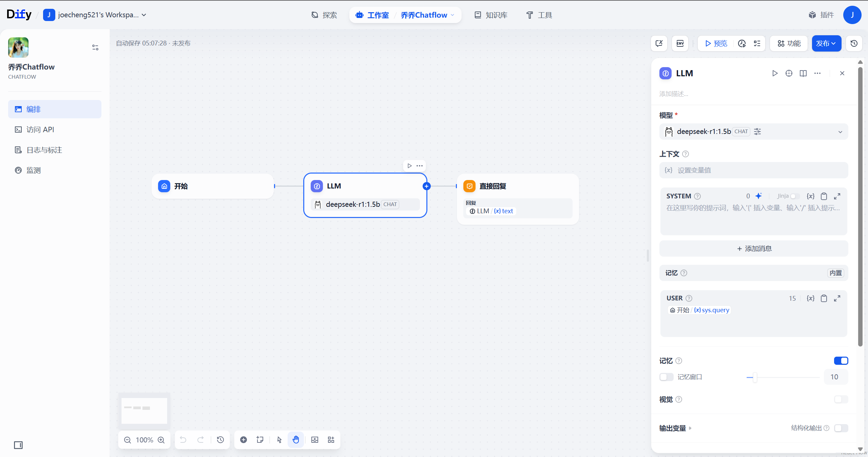The width and height of the screenshot is (868, 457).
Task: Add a note to the canvas
Action: coord(260,440)
